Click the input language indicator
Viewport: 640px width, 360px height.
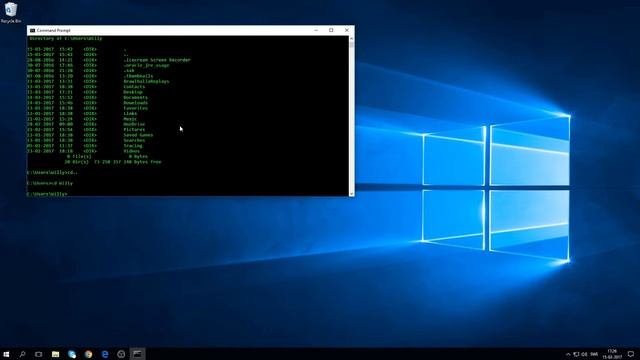pyautogui.click(x=594, y=354)
